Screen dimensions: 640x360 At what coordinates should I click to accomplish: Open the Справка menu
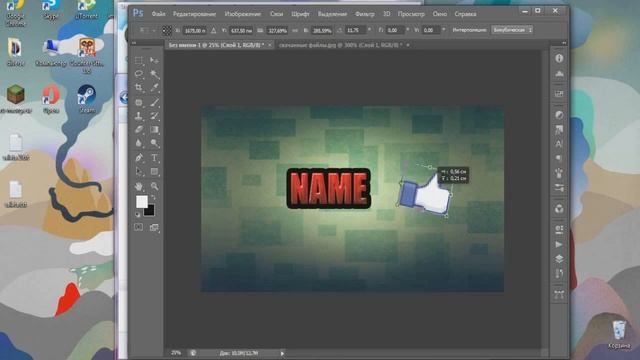coord(465,14)
